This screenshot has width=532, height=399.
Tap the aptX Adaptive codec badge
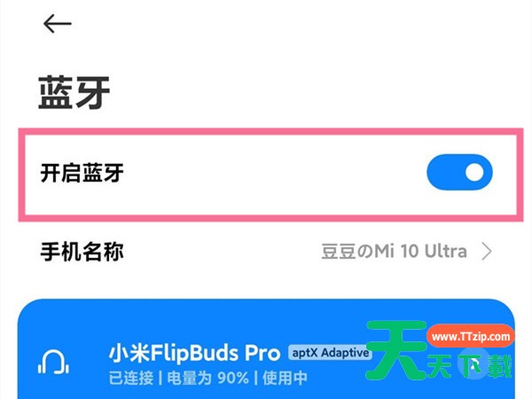click(x=330, y=353)
